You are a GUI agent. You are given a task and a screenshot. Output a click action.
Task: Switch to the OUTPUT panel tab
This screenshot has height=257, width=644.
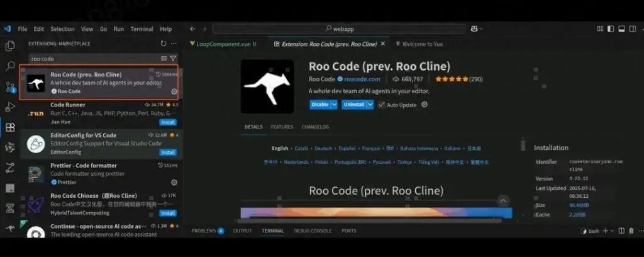click(x=242, y=231)
